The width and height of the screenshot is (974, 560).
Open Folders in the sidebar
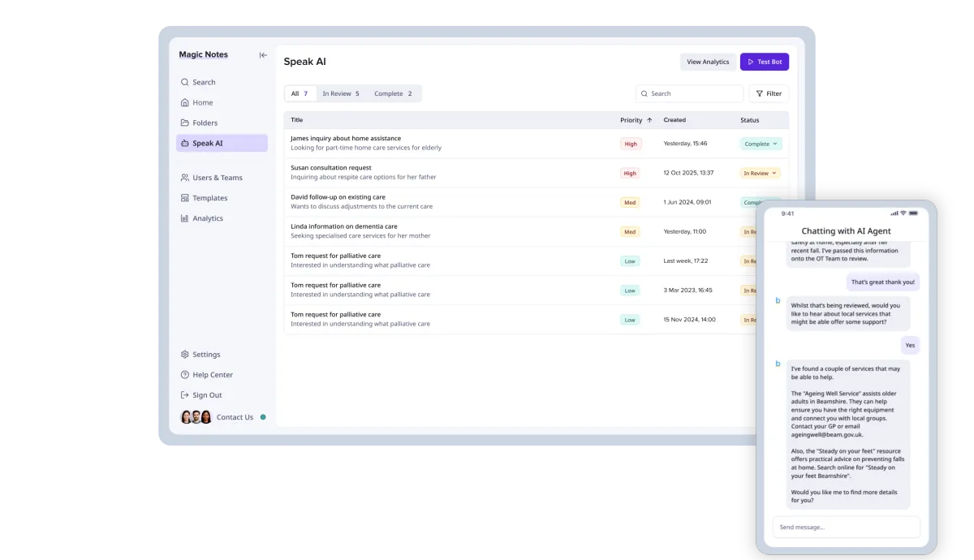click(x=205, y=123)
